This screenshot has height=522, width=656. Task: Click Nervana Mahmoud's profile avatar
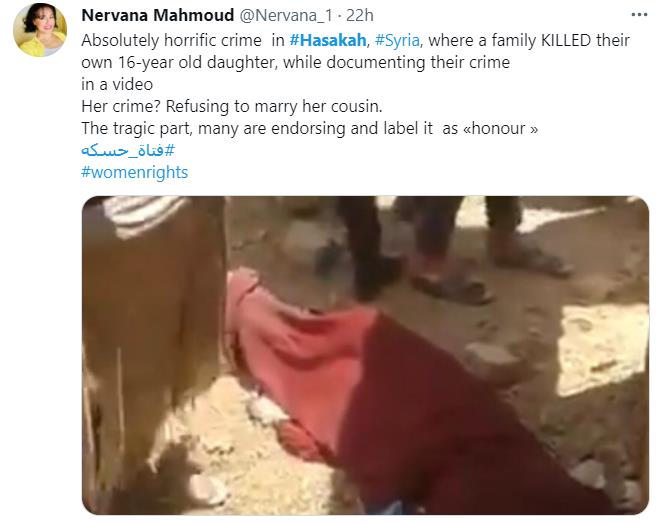coord(40,30)
